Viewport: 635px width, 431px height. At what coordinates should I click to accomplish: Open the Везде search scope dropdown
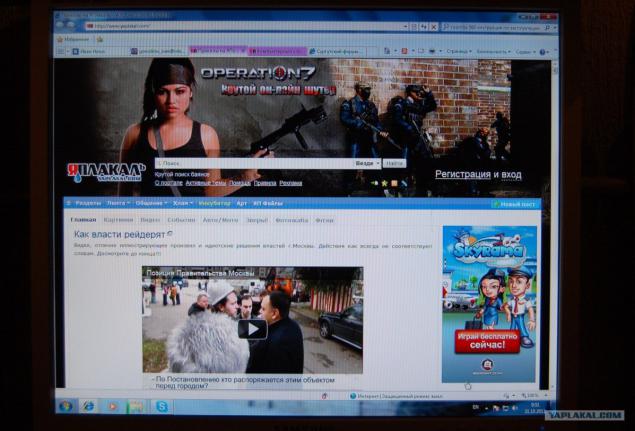click(367, 163)
